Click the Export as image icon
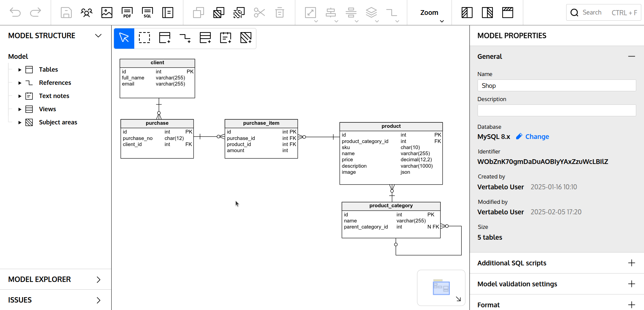This screenshot has height=310, width=644. [x=107, y=13]
